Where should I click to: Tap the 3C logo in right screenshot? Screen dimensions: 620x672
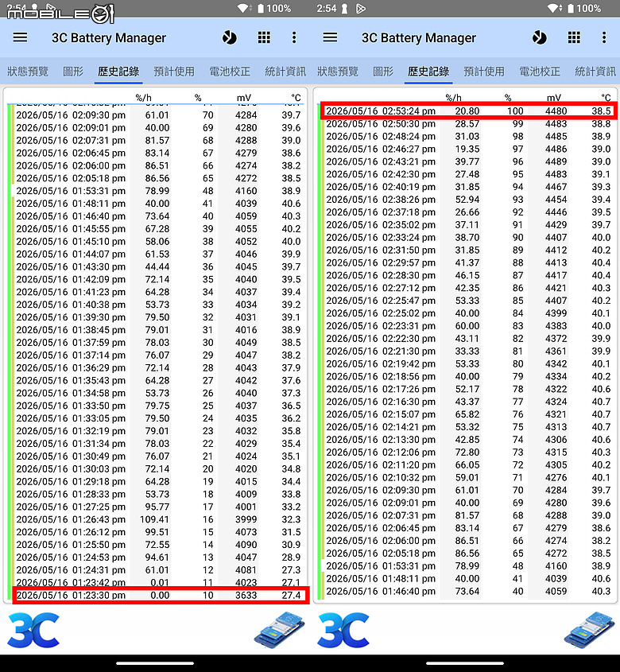pyautogui.click(x=343, y=630)
